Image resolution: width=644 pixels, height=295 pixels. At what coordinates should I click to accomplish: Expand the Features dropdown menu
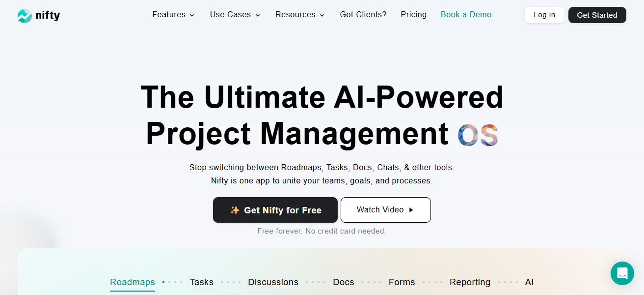[x=173, y=15]
